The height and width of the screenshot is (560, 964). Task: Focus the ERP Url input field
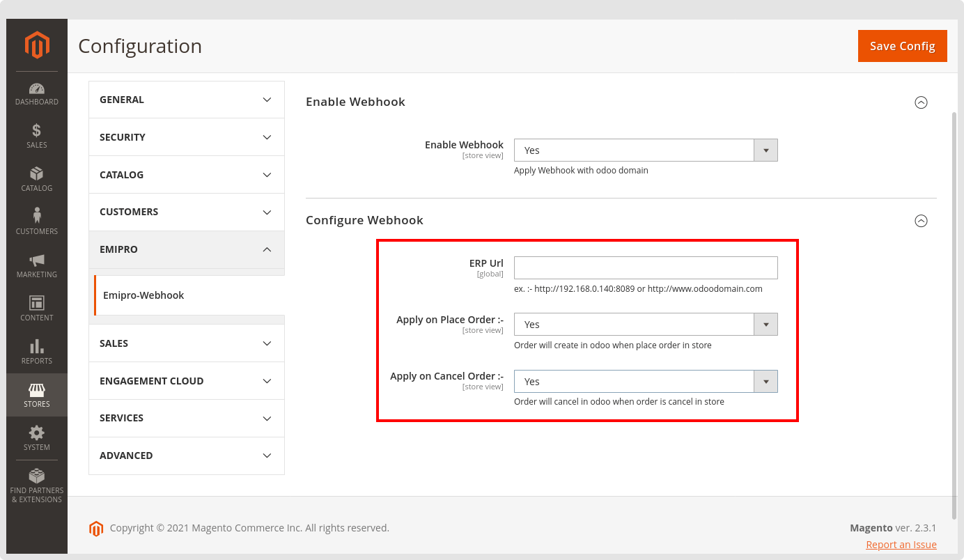(x=646, y=267)
